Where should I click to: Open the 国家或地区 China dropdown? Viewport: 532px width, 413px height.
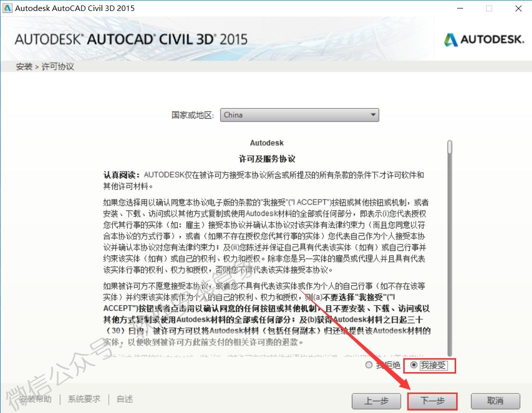[299, 115]
